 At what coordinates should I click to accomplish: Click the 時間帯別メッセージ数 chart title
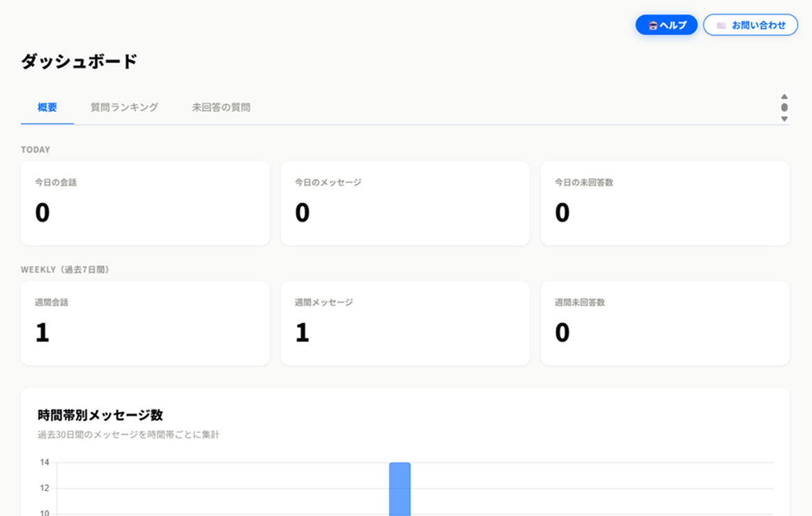coord(100,415)
